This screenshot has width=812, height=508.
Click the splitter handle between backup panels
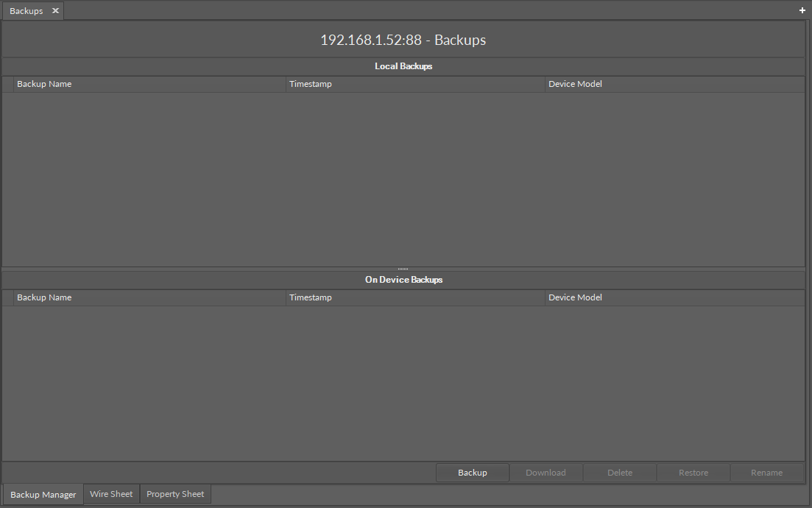tap(403, 269)
